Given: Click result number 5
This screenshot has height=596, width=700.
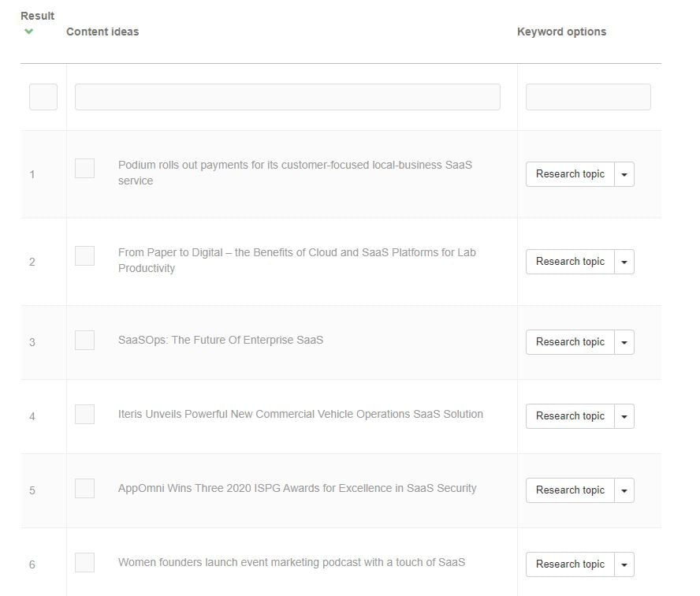Looking at the screenshot, I should (x=32, y=490).
